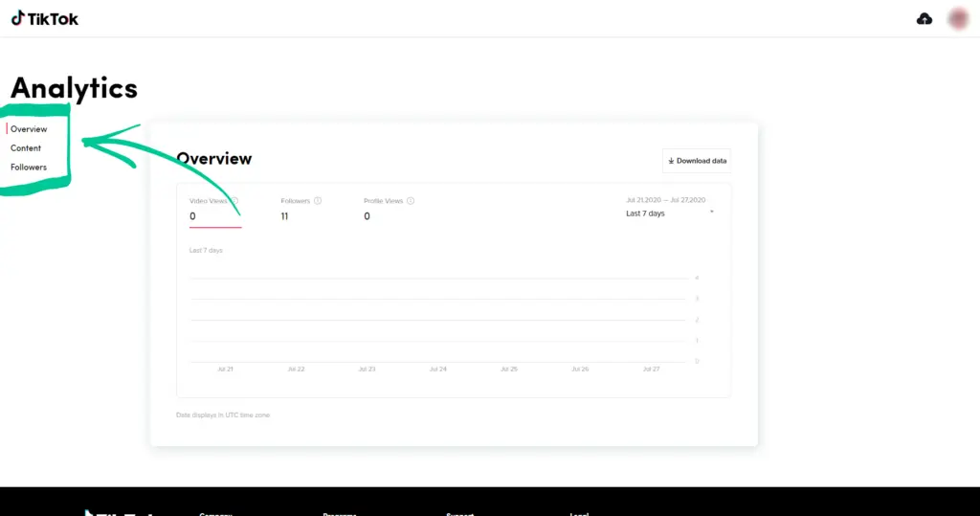Click the Company footer heading
The height and width of the screenshot is (516, 980).
point(215,513)
